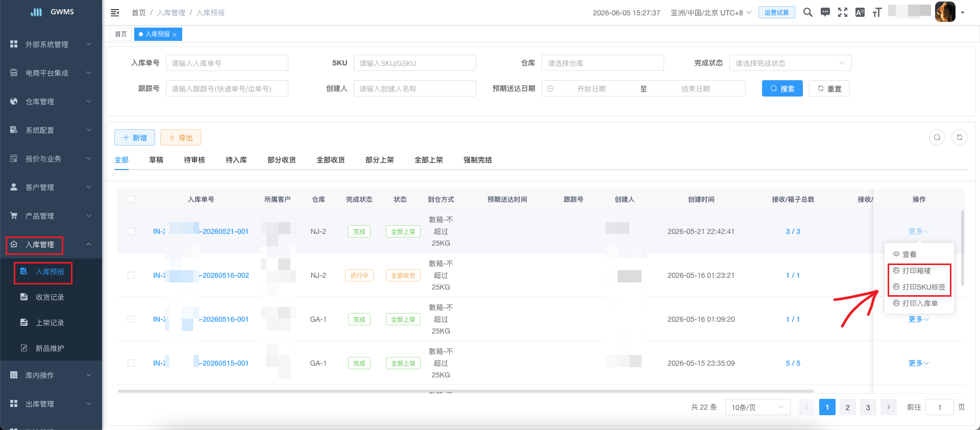Switch to the 待审核 tab
Screen dimensions: 980x430
coord(194,160)
